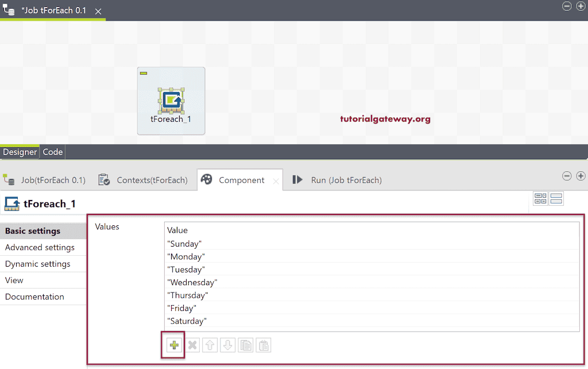The height and width of the screenshot is (369, 588).
Task: Expand the tab area with the top-right plus circle
Action: click(x=581, y=6)
